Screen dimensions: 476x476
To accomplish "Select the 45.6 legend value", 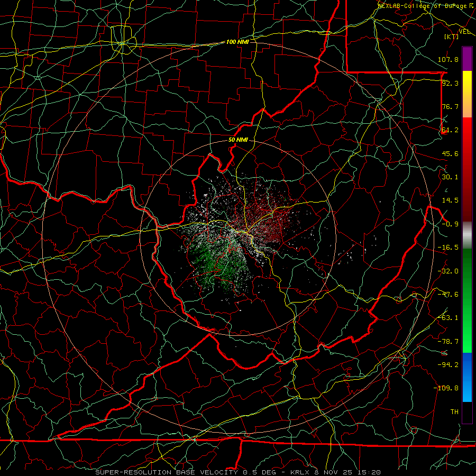I will [450, 153].
